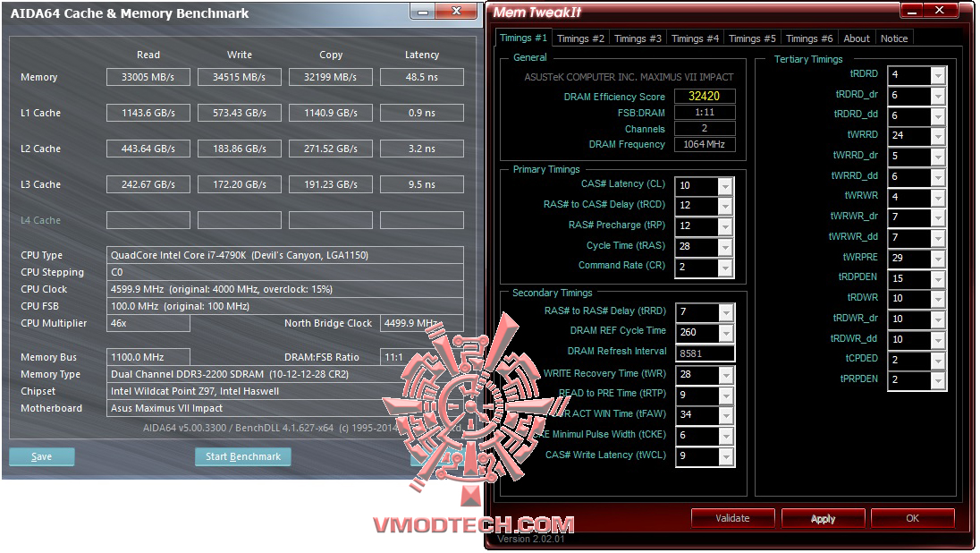The height and width of the screenshot is (553, 980).
Task: Minimize the Mem TweakIt window
Action: click(912, 11)
